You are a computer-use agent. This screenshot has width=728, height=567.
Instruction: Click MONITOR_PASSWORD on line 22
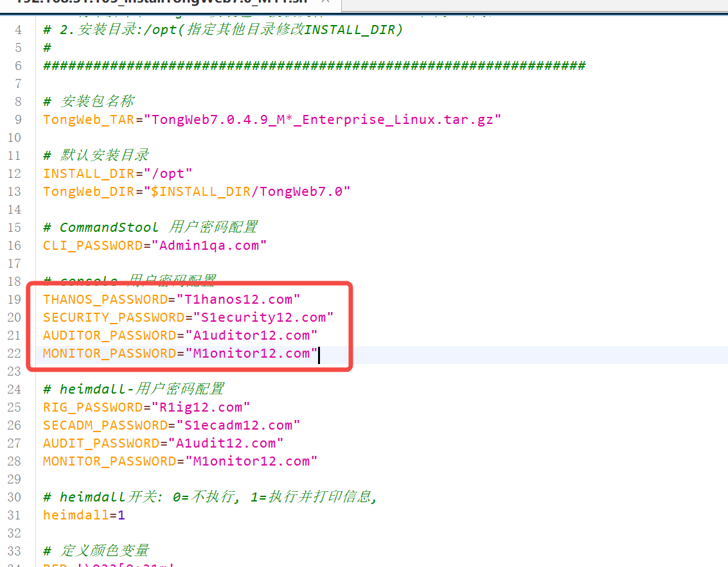[110, 354]
